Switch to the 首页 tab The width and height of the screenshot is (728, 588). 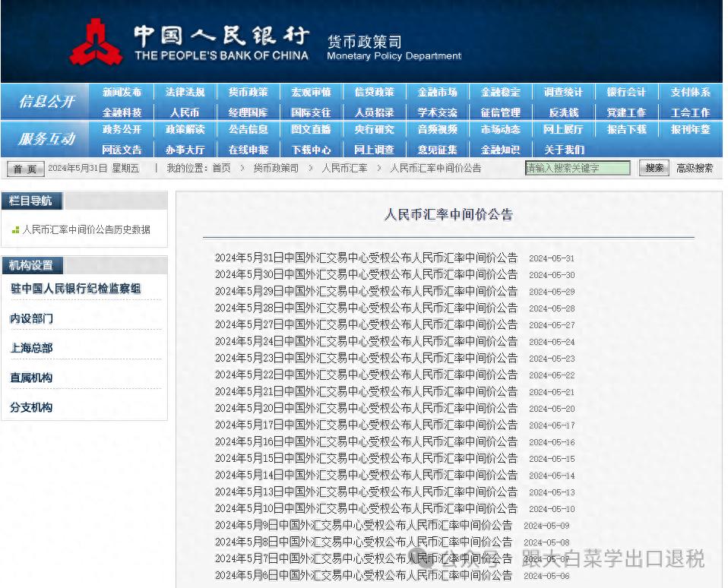click(x=24, y=168)
